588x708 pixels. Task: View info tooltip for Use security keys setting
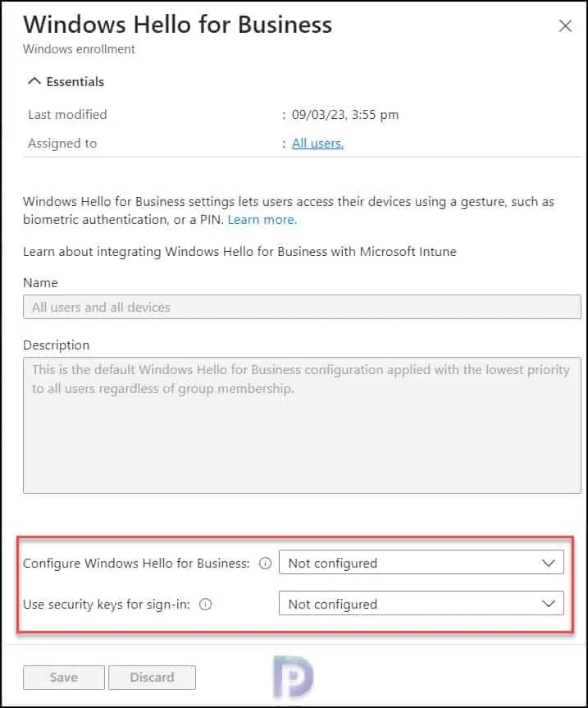pyautogui.click(x=205, y=605)
